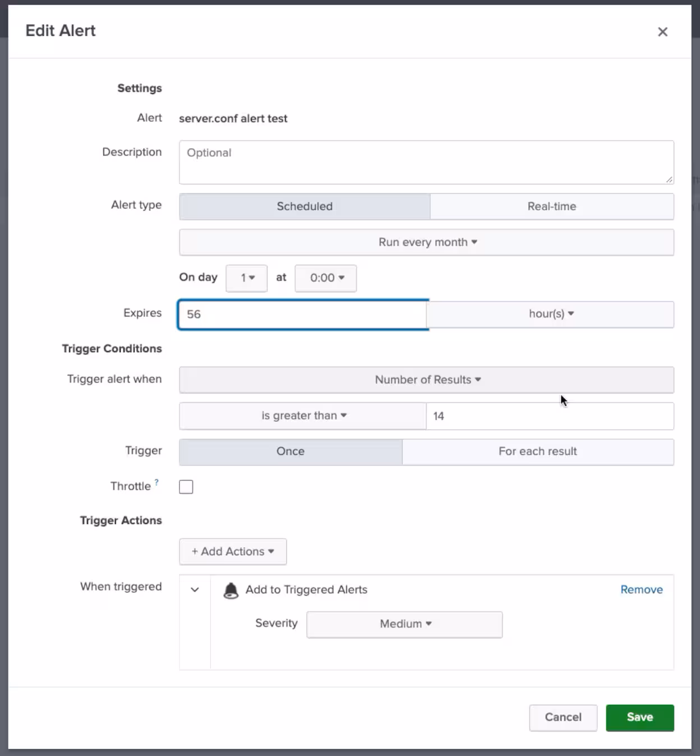Viewport: 700px width, 756px height.
Task: Close the Edit Alert dialog with X
Action: pyautogui.click(x=662, y=32)
